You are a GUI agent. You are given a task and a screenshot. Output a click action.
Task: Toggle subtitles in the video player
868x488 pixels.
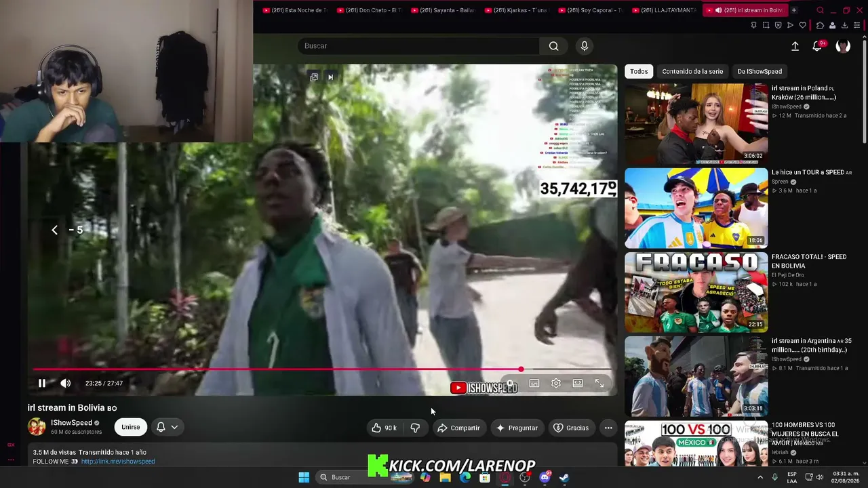534,383
